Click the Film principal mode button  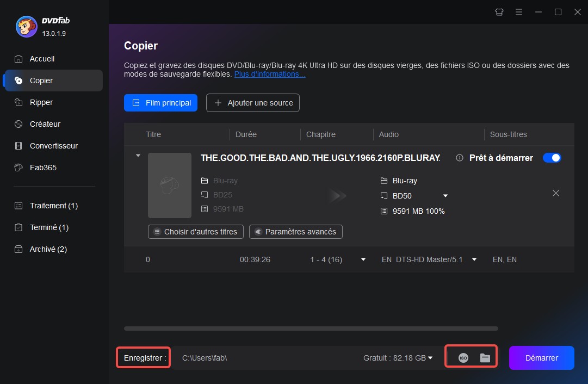[160, 103]
